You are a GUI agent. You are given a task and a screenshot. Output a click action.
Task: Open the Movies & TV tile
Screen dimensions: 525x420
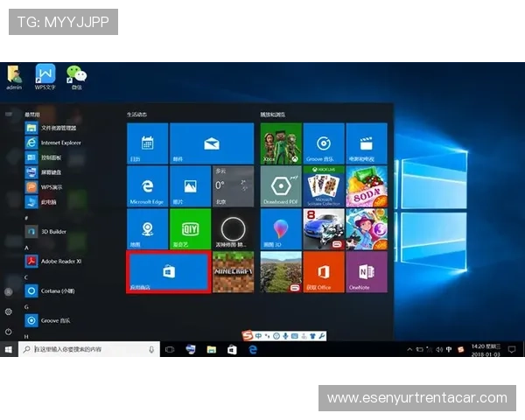click(x=367, y=143)
